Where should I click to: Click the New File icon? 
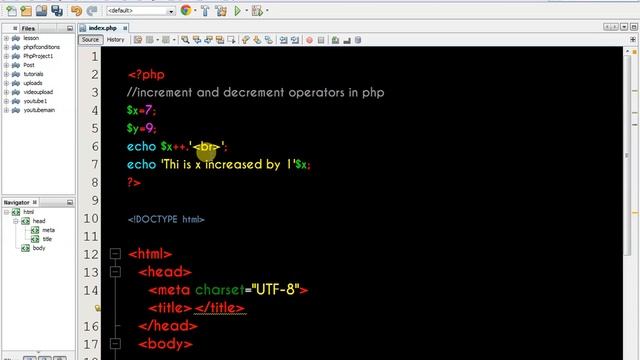pos(11,11)
